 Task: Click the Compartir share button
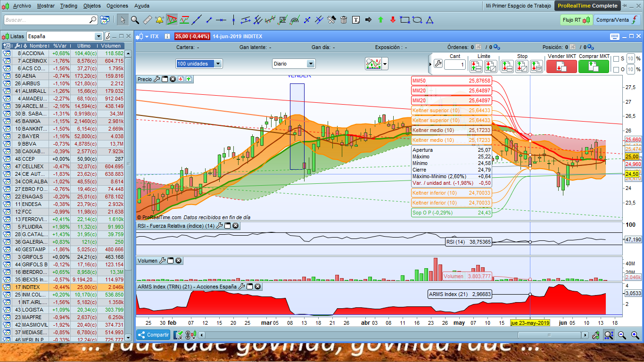pos(154,335)
